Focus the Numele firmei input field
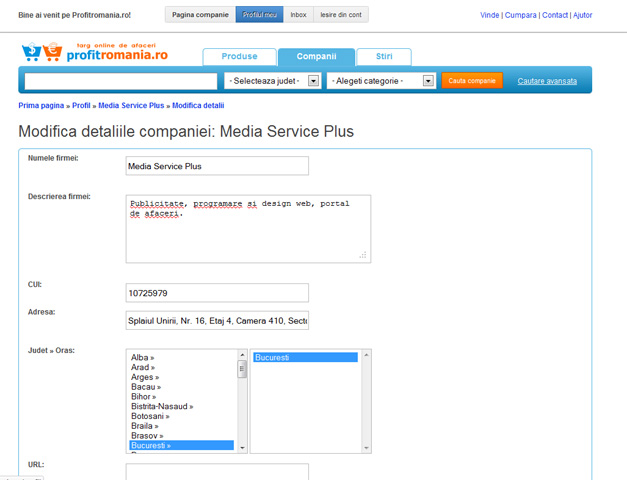 click(217, 166)
